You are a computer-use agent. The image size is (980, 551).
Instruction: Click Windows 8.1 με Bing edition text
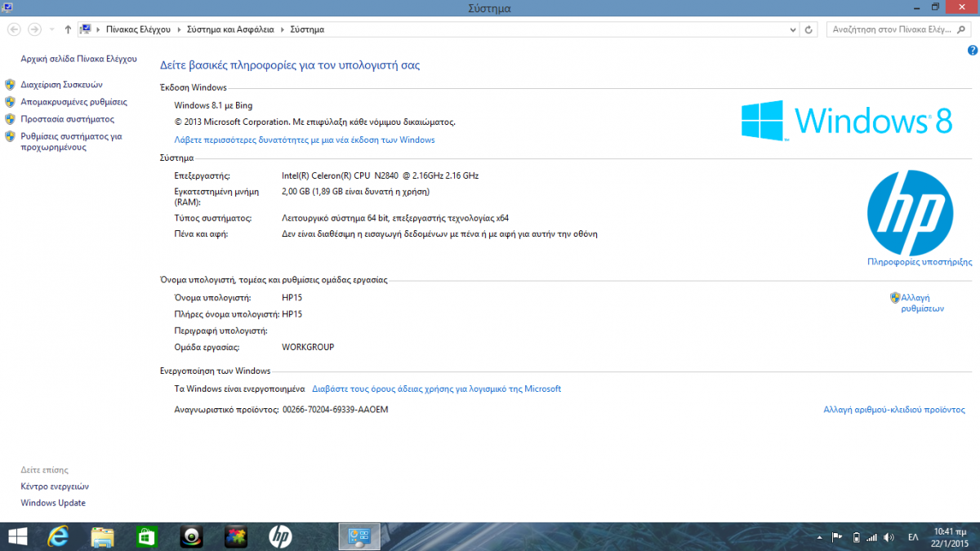(214, 105)
